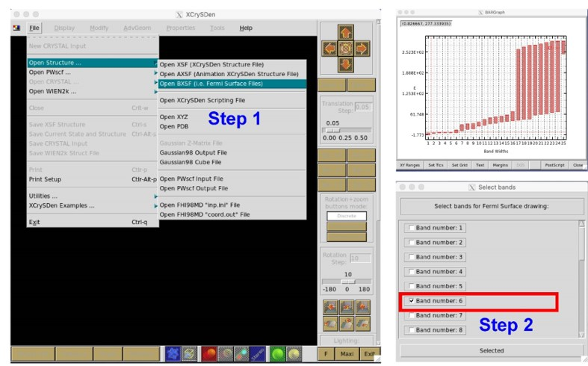Image resolution: width=588 pixels, height=366 pixels.
Task: Select Print Setup in File menu
Action: tap(93, 179)
